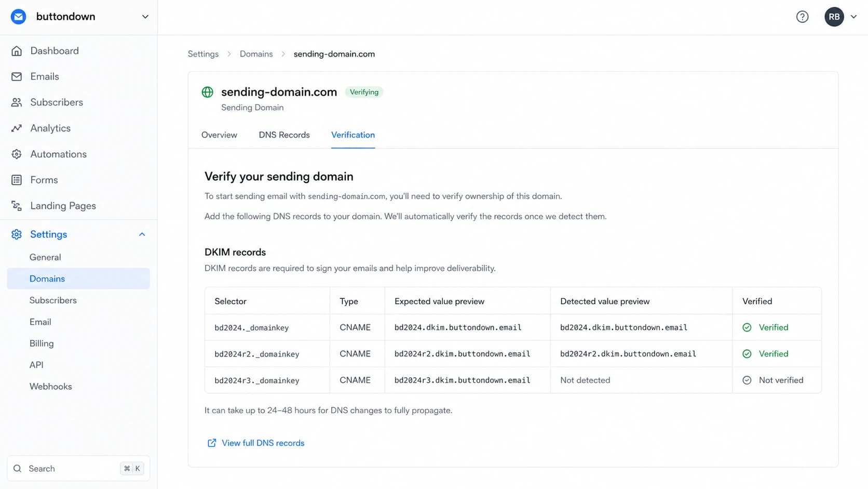Collapse the Settings section chevron

click(142, 234)
